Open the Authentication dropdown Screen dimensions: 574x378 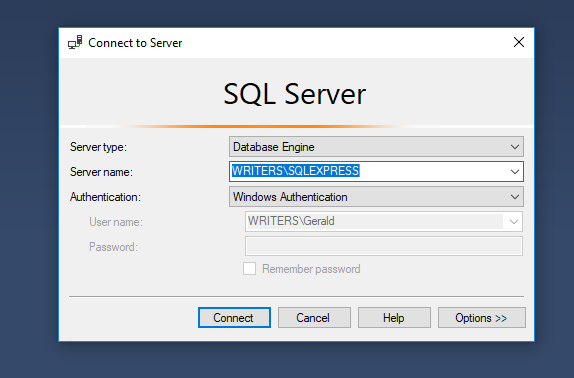[x=376, y=197]
